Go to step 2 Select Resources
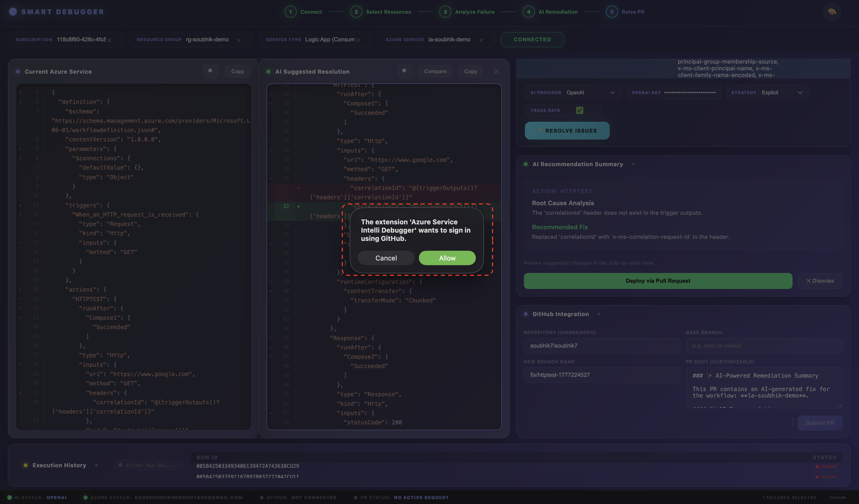Viewport: 859px width, 504px height. [x=380, y=12]
